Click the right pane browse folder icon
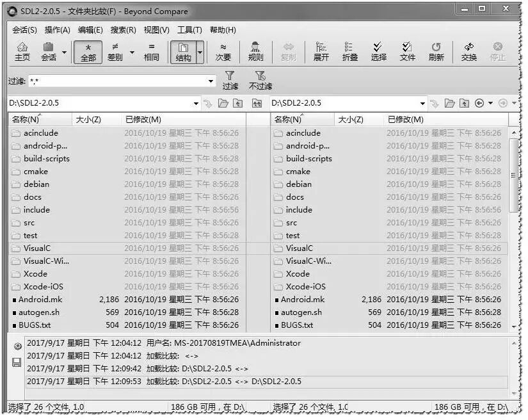This screenshot has width=528, height=420. coord(449,104)
